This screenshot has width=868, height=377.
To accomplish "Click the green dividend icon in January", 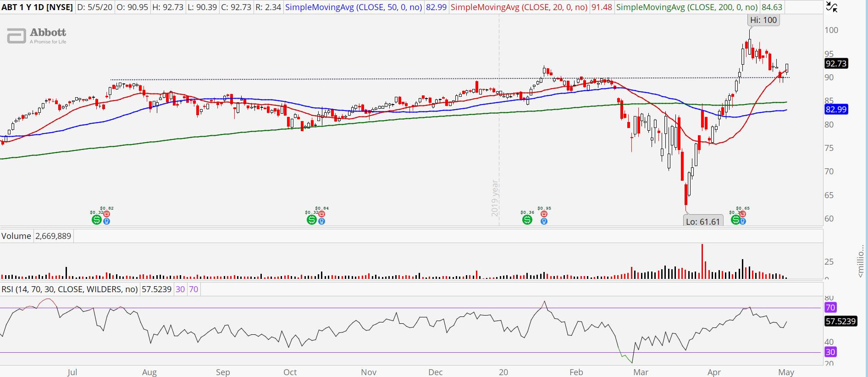I will [x=527, y=220].
